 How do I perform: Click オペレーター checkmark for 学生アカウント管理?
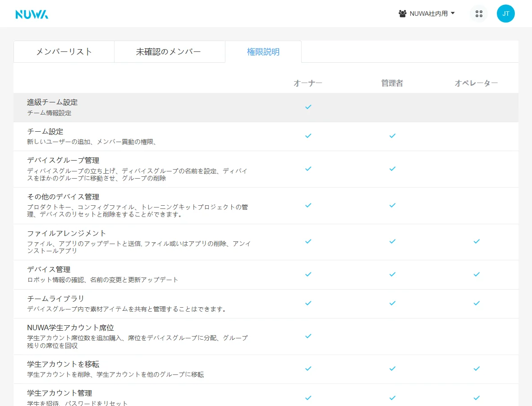(477, 398)
